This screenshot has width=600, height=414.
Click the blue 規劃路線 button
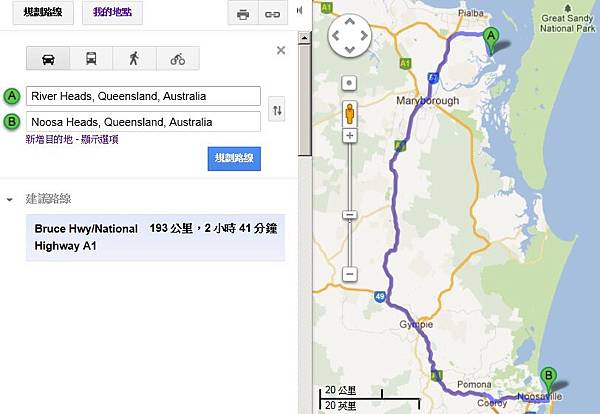point(234,158)
